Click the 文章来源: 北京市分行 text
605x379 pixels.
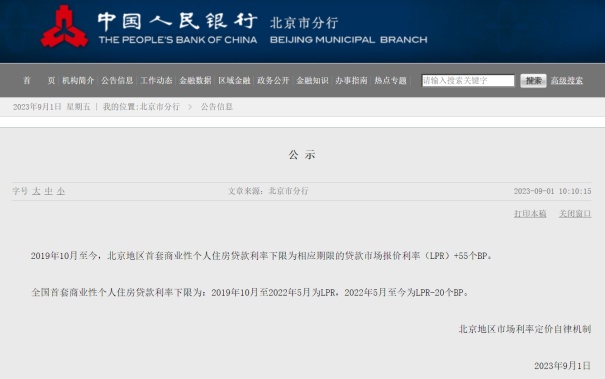pos(268,191)
